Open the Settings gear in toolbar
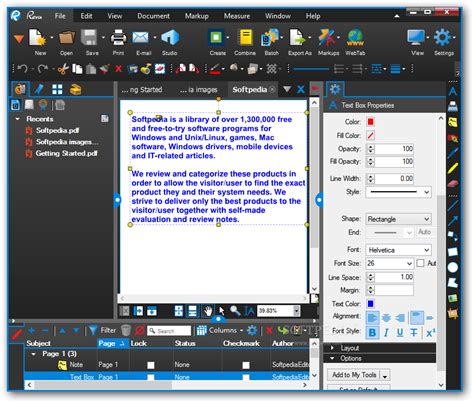The image size is (474, 403). tap(442, 37)
